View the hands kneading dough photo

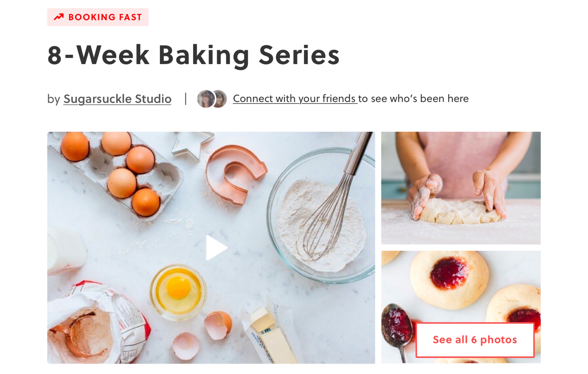461,188
